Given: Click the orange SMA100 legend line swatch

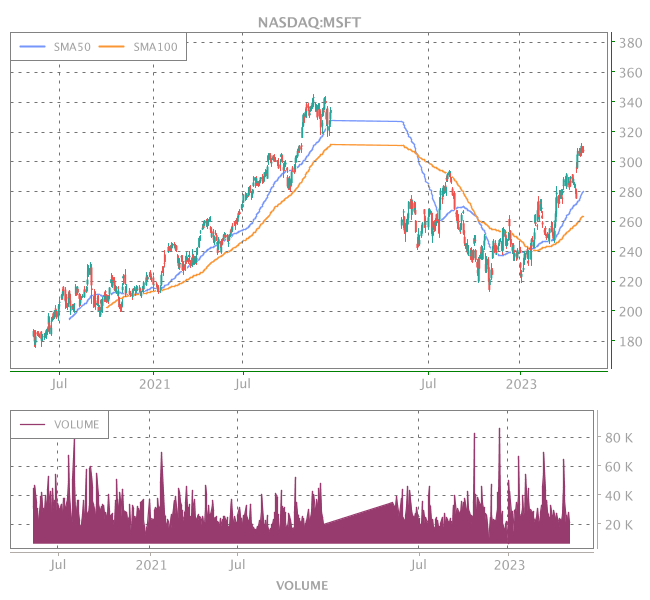Looking at the screenshot, I should click(x=112, y=47).
